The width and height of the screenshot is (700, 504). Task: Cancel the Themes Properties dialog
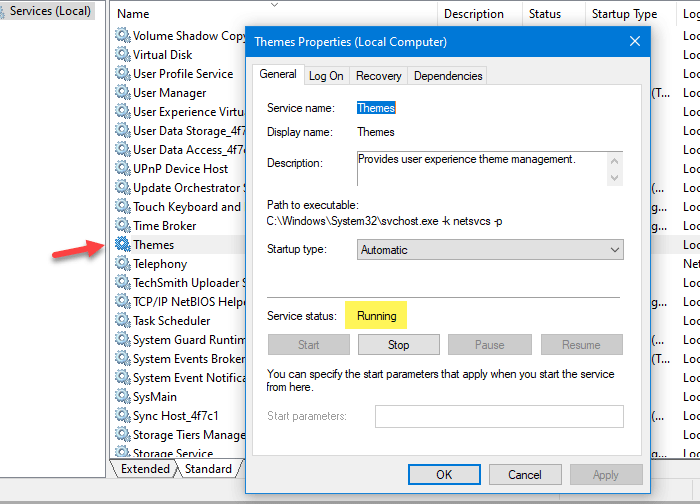525,475
